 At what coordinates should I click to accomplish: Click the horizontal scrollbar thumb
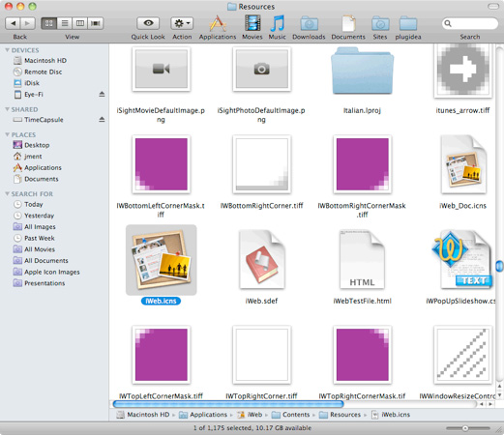228,404
